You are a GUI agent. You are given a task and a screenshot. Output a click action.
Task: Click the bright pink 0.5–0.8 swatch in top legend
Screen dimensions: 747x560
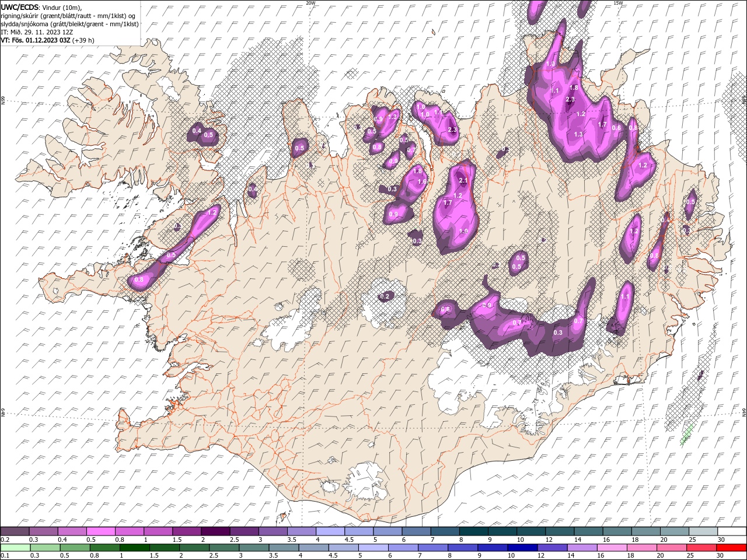[100, 531]
